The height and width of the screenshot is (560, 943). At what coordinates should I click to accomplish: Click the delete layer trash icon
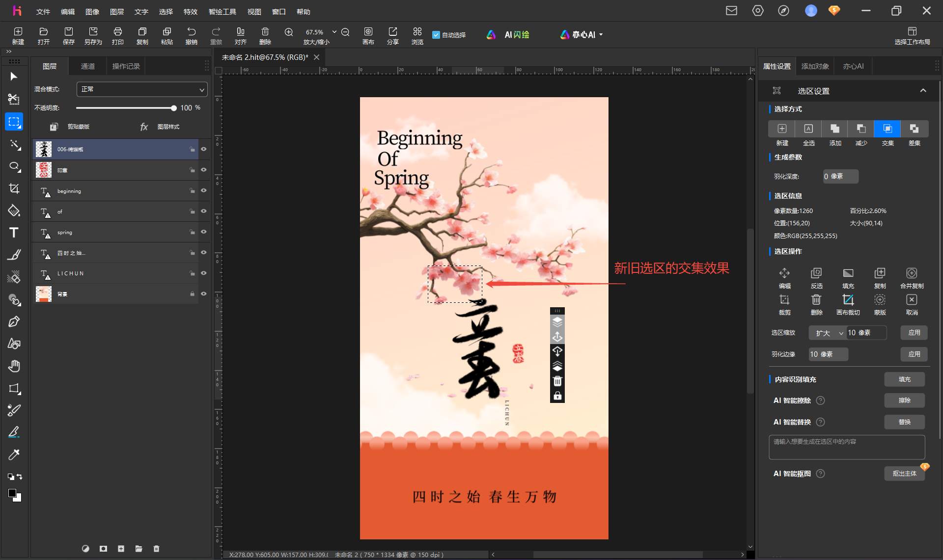coord(156,549)
